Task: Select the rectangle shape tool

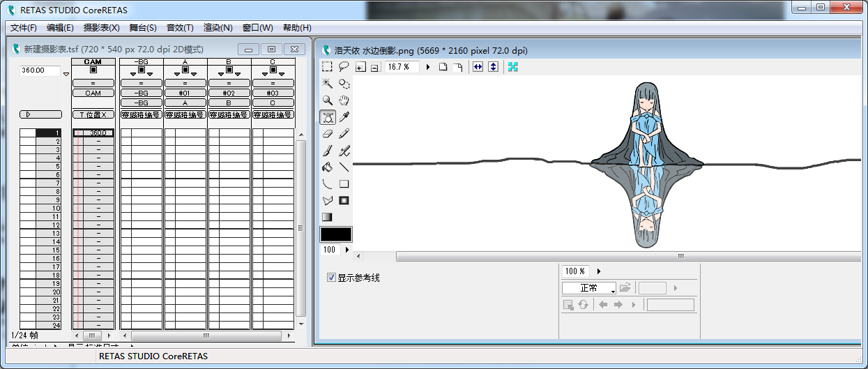Action: 344,184
